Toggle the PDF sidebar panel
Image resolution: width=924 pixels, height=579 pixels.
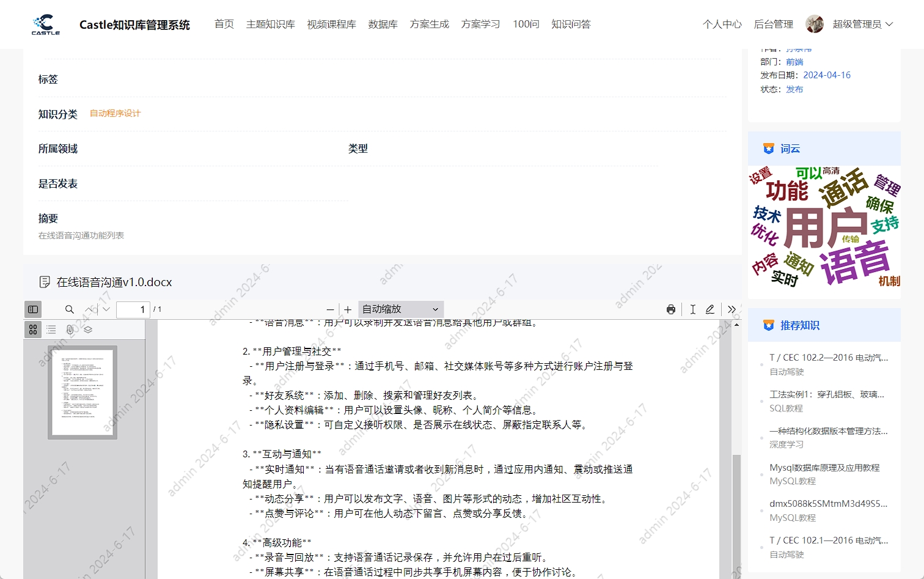[x=33, y=309]
